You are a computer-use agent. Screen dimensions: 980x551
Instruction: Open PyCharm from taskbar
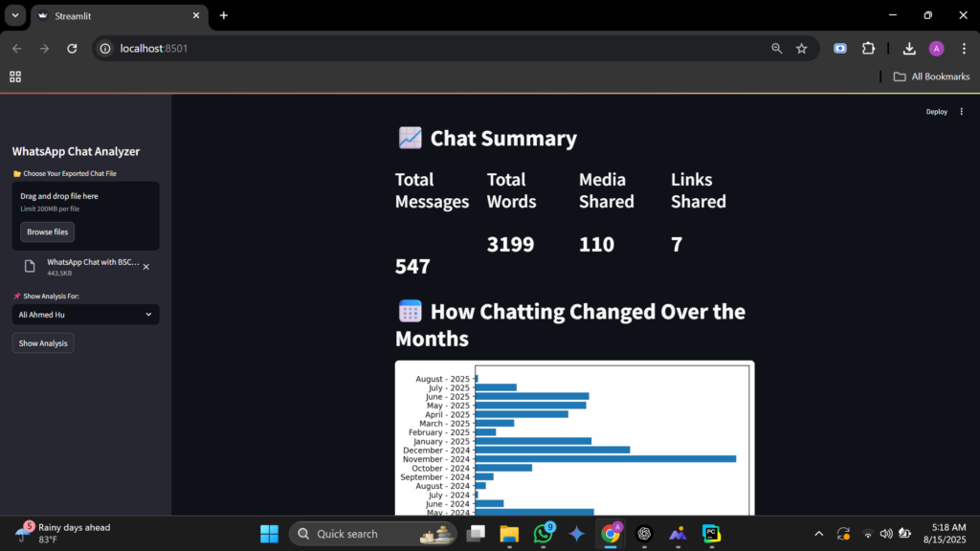coord(711,534)
